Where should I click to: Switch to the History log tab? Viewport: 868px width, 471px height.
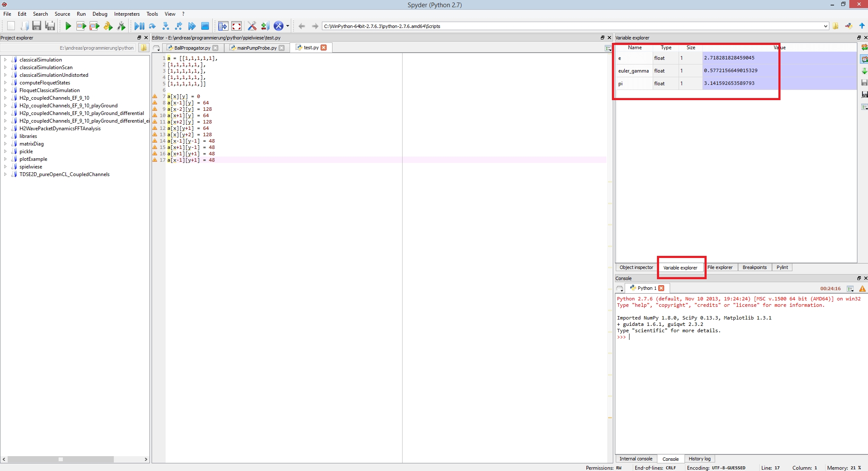699,459
